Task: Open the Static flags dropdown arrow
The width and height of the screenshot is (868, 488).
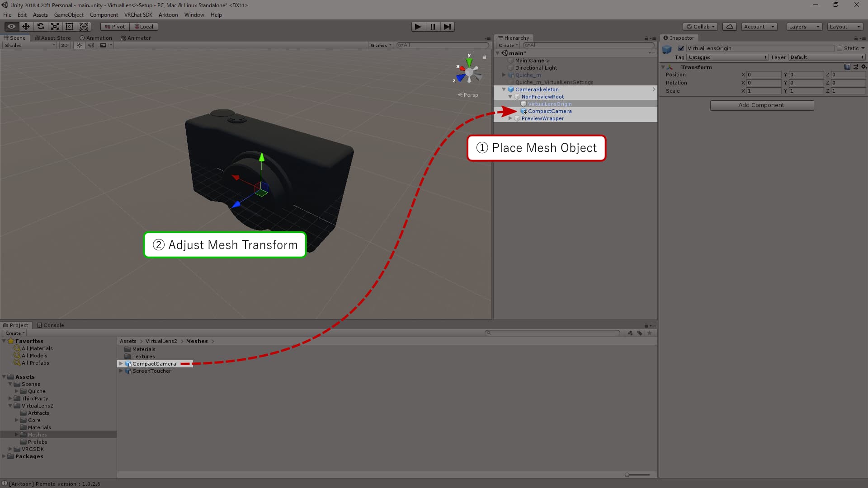Action: (863, 48)
